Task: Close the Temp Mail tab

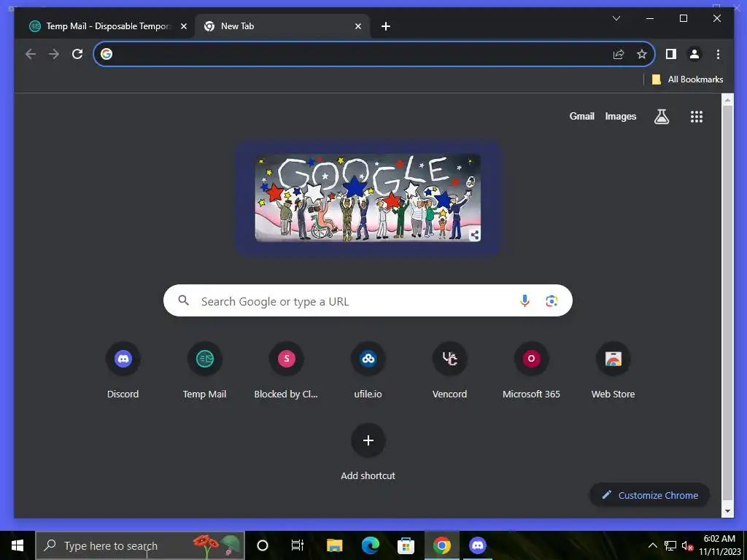Action: click(x=184, y=26)
